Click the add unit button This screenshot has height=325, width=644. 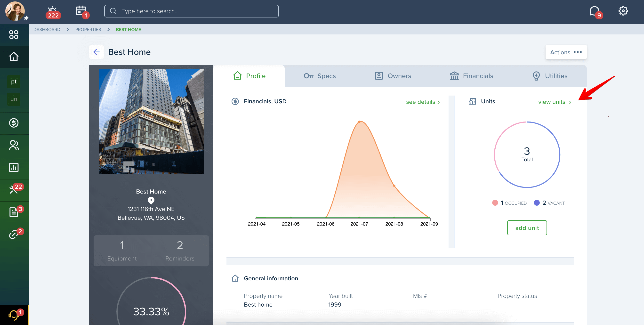click(x=527, y=228)
